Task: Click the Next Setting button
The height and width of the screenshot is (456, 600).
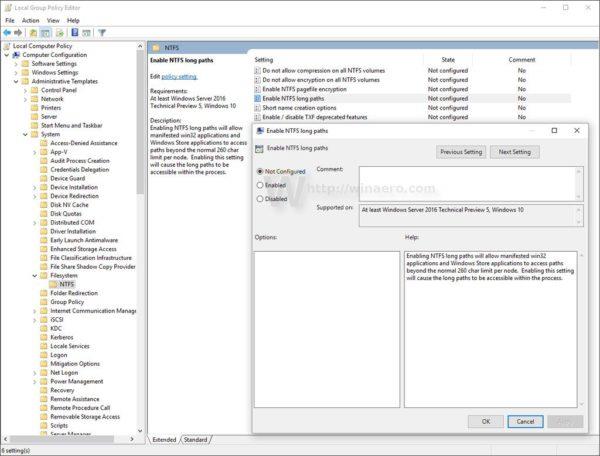Action: [x=515, y=152]
